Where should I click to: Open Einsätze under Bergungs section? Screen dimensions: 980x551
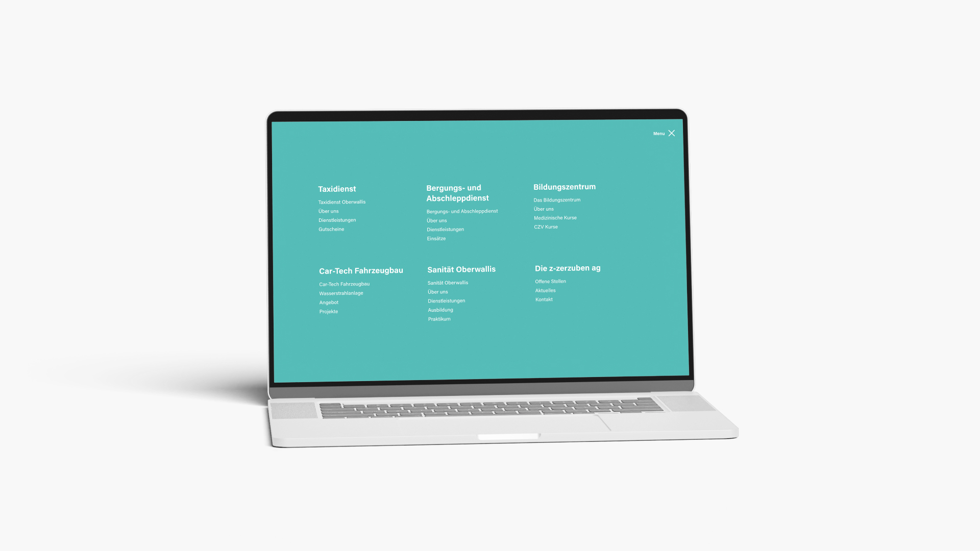[436, 238]
